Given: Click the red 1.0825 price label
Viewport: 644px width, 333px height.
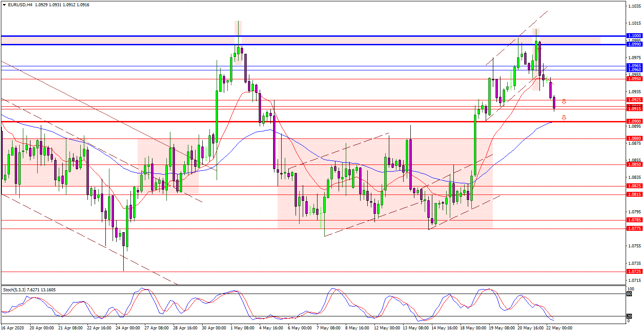Looking at the screenshot, I should 635,186.
